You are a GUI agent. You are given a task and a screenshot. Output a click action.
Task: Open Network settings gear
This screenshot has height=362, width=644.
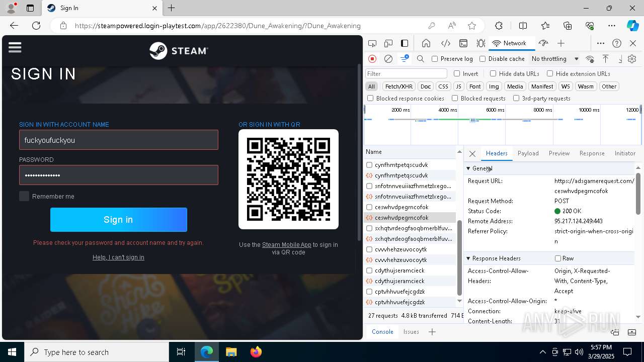632,59
